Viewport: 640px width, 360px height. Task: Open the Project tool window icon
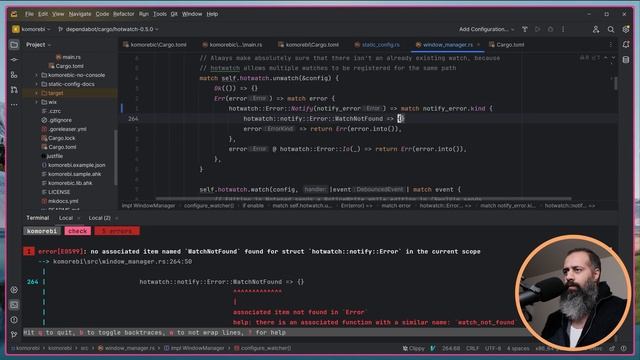click(x=14, y=44)
